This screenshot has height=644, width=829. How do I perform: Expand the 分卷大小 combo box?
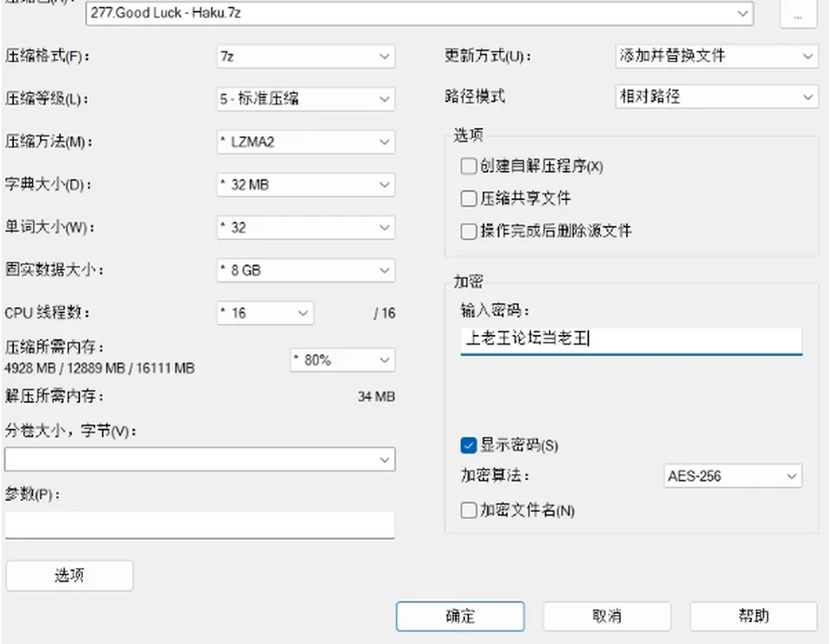click(199, 459)
